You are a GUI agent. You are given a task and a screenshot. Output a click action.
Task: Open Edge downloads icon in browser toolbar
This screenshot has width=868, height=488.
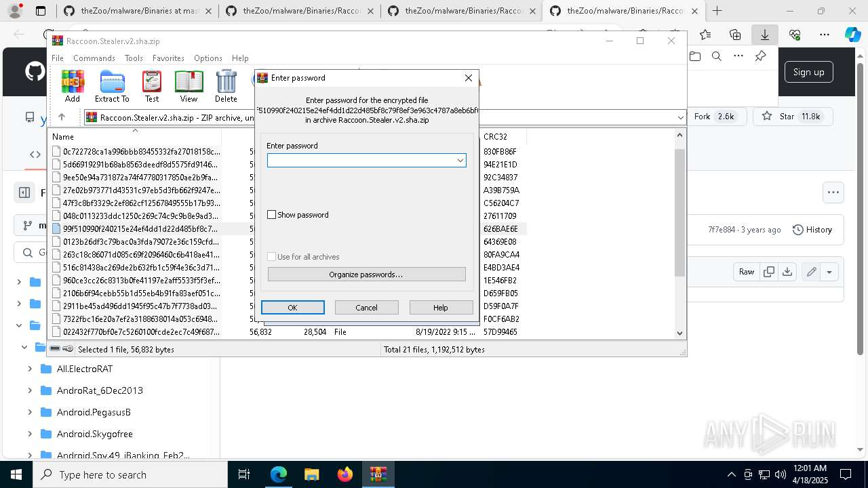point(764,35)
